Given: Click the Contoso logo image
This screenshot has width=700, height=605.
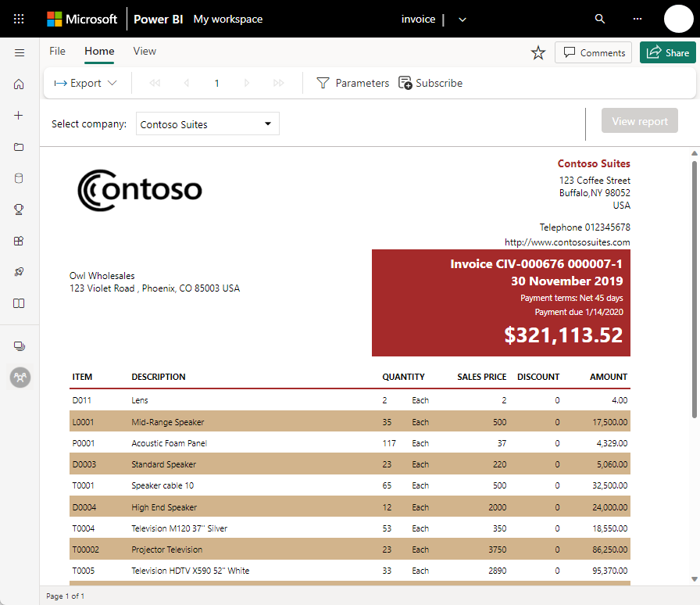Looking at the screenshot, I should pyautogui.click(x=140, y=190).
